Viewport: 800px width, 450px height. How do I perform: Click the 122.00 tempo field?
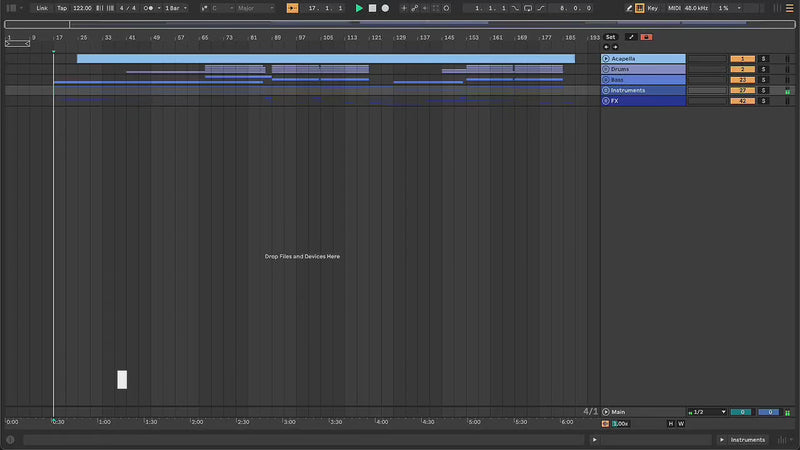click(82, 8)
